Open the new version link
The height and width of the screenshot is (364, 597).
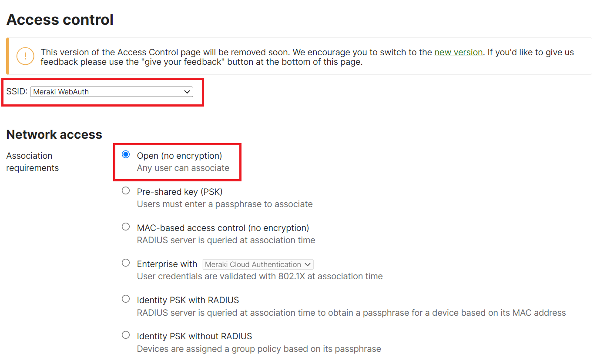coord(458,52)
